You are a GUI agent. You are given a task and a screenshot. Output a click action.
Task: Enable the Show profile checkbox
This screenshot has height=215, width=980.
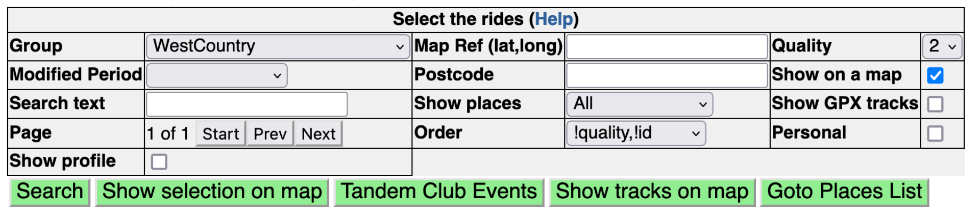[159, 162]
